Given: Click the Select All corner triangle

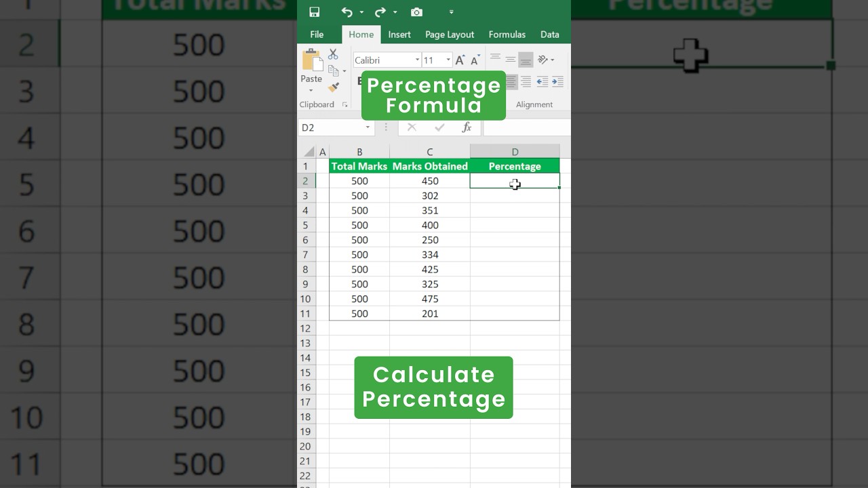Looking at the screenshot, I should tap(309, 152).
